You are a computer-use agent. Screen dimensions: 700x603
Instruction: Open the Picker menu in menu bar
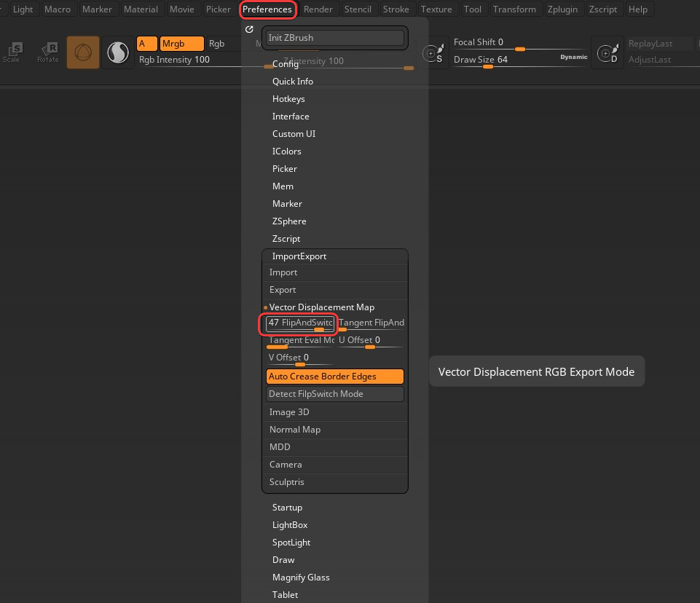[219, 9]
